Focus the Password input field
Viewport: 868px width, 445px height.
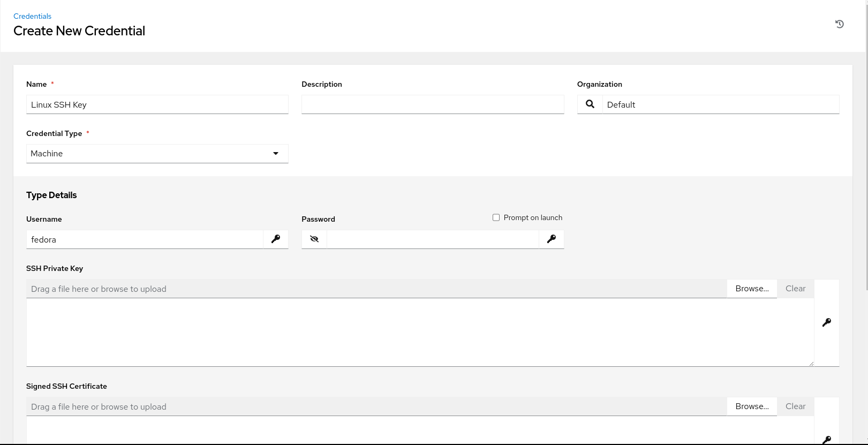click(x=433, y=239)
